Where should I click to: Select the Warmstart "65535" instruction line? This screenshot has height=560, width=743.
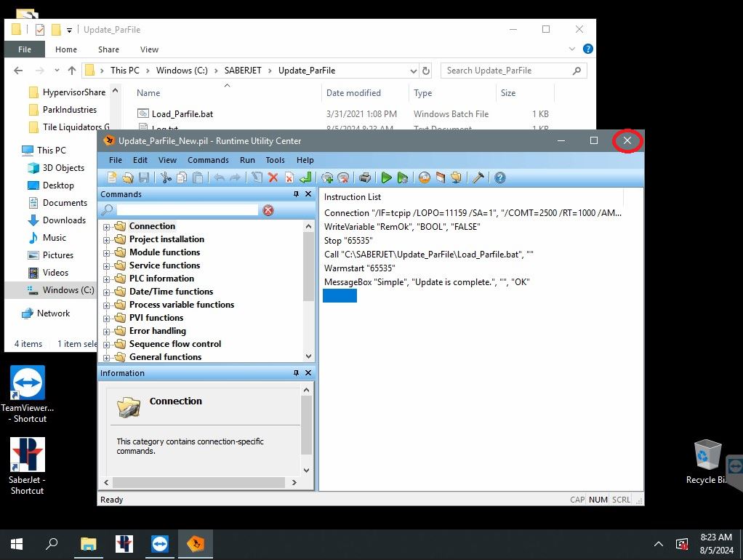point(359,268)
